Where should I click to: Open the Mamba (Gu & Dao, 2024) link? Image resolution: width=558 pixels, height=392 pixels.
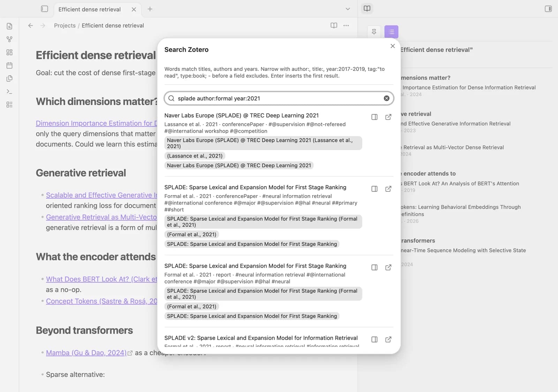tap(86, 353)
